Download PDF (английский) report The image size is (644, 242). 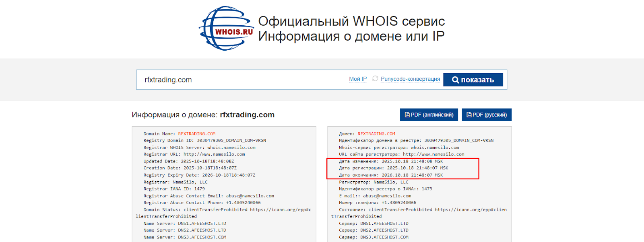(x=429, y=115)
